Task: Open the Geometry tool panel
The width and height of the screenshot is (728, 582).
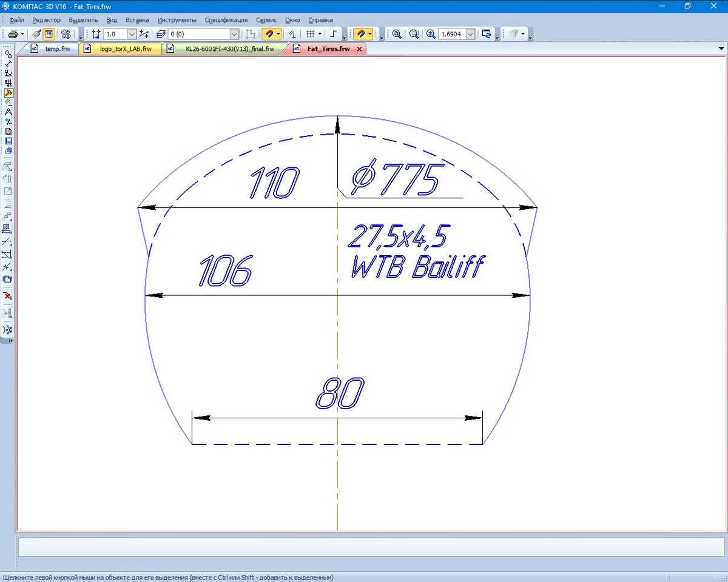Action: point(8,54)
